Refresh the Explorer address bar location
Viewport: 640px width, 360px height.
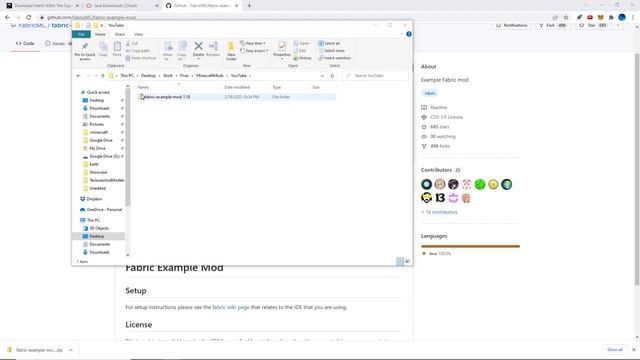pos(332,76)
